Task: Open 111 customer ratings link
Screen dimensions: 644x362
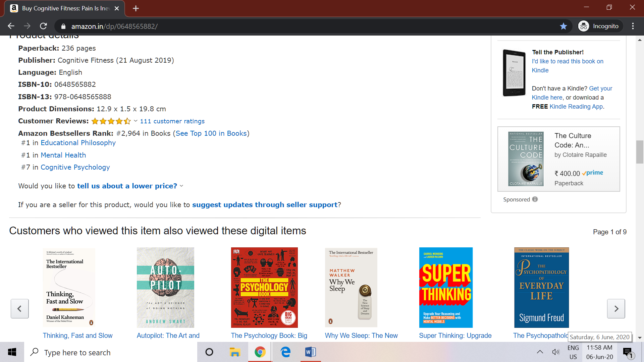Action: [x=172, y=121]
